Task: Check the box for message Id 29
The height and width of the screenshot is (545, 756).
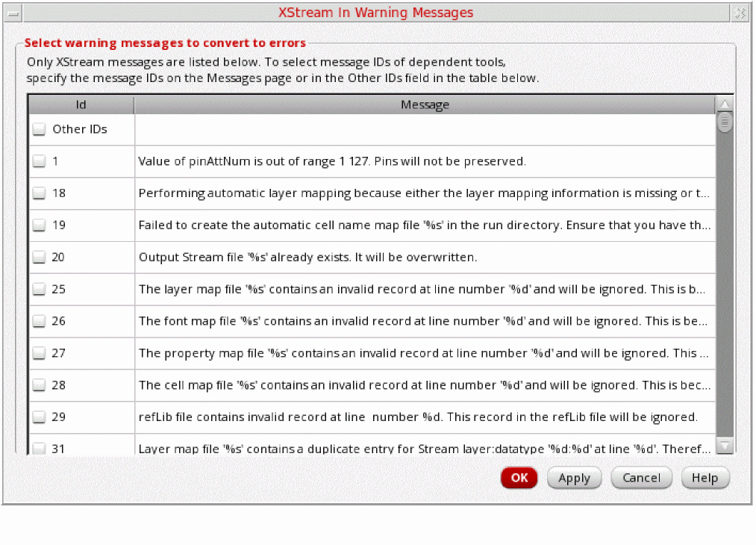Action: (x=39, y=417)
